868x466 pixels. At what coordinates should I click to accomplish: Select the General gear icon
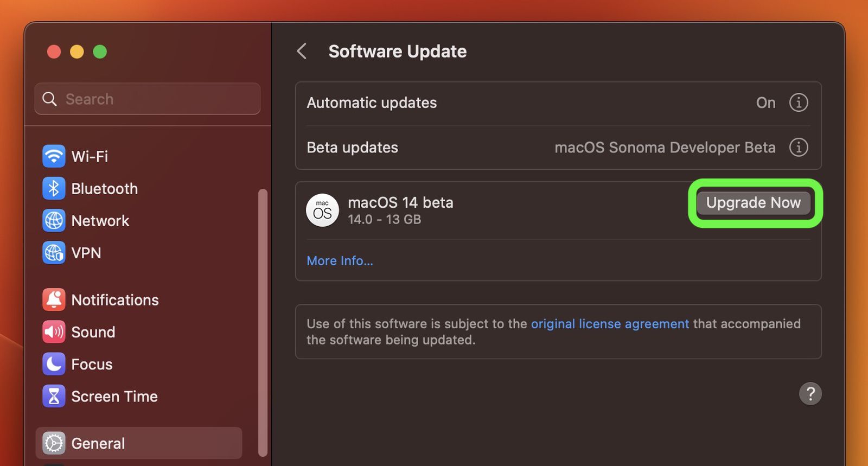point(54,443)
